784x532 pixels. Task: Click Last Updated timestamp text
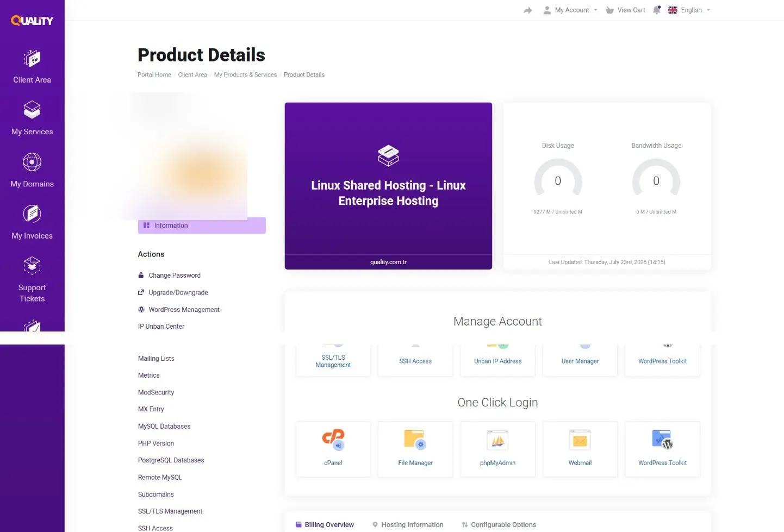607,262
